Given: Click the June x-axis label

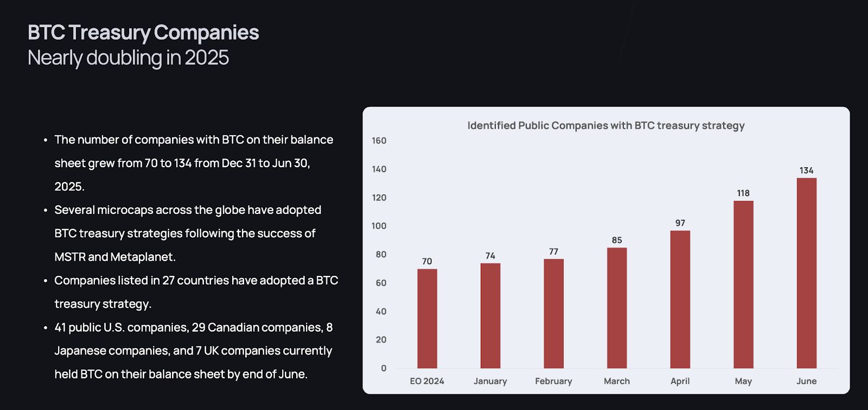Looking at the screenshot, I should 807,381.
